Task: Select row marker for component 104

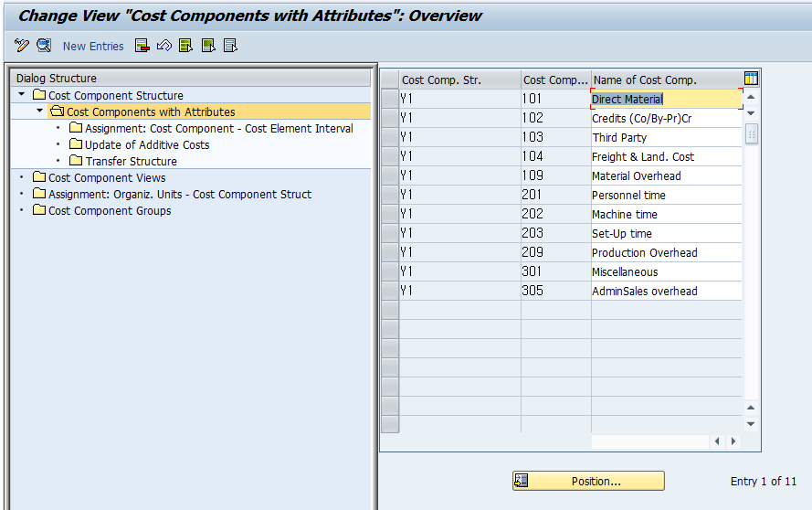Action: 389,156
